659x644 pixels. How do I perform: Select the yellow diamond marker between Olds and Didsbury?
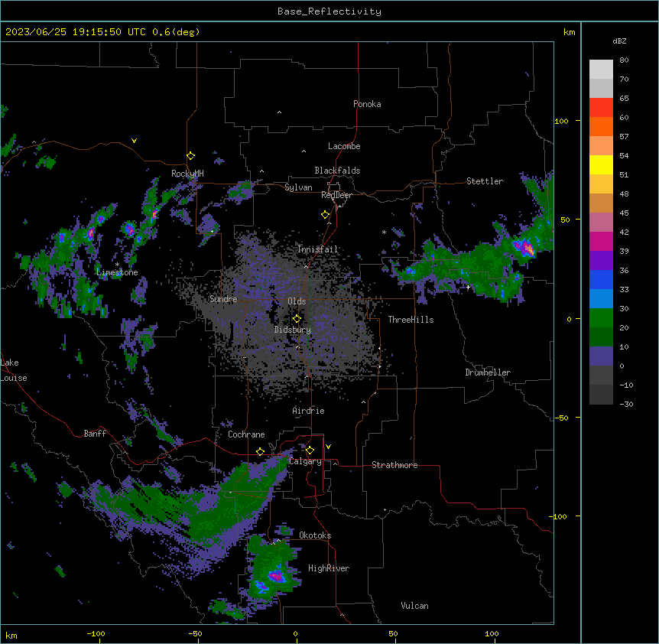(x=297, y=319)
